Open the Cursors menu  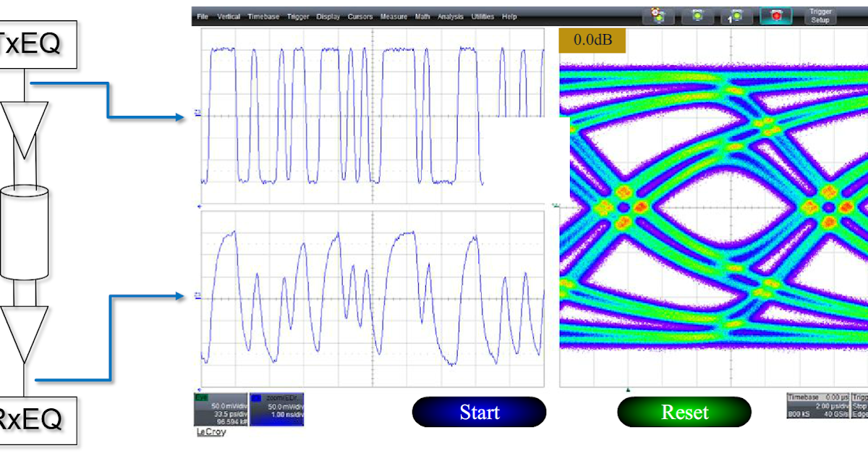click(x=360, y=16)
